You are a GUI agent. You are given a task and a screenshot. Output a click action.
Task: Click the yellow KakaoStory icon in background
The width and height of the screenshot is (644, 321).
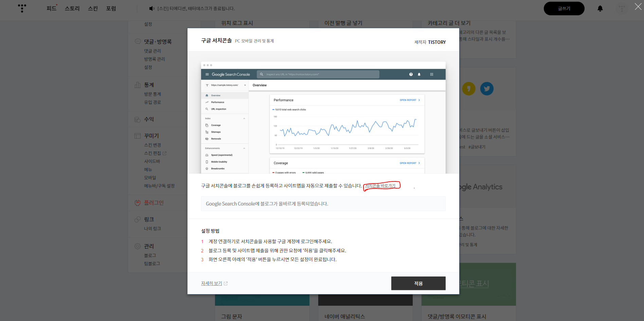point(468,89)
